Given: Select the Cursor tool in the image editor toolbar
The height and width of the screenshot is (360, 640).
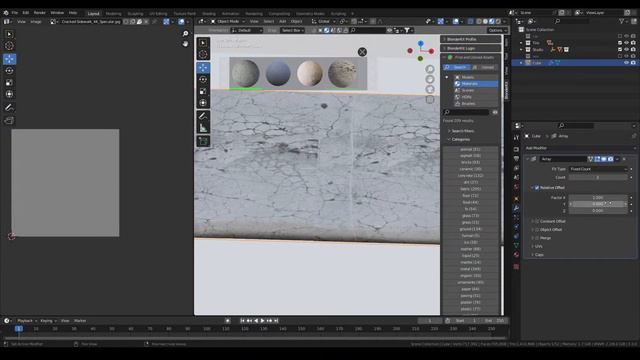Looking at the screenshot, I should (9, 46).
